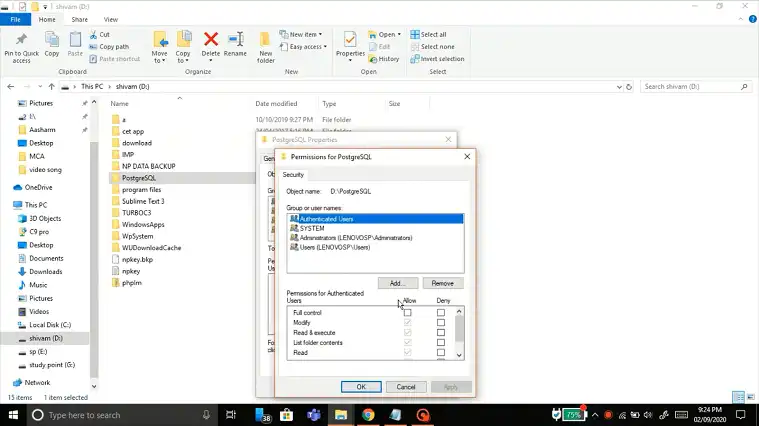Check Deny for List folder contents
Image resolution: width=759 pixels, height=426 pixels.
pyautogui.click(x=440, y=343)
